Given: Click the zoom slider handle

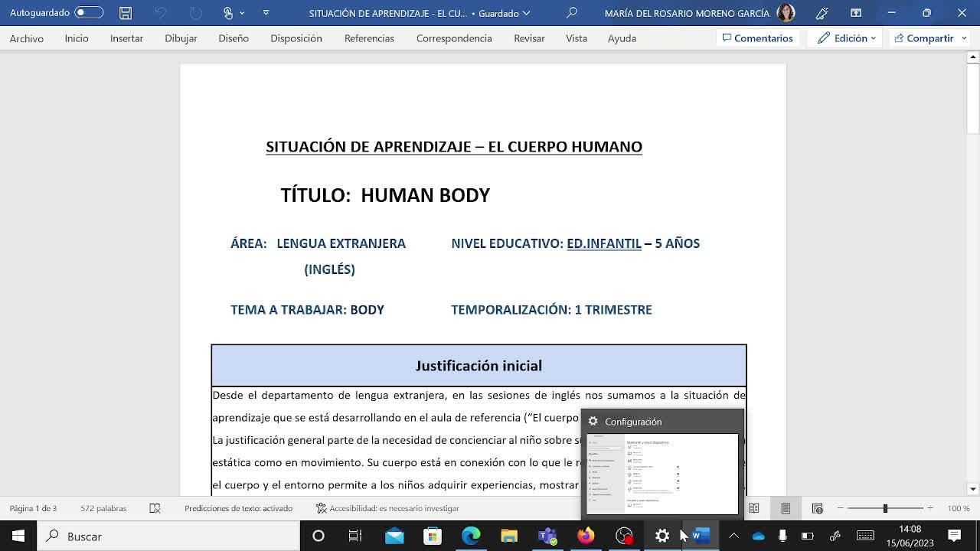Looking at the screenshot, I should (885, 508).
